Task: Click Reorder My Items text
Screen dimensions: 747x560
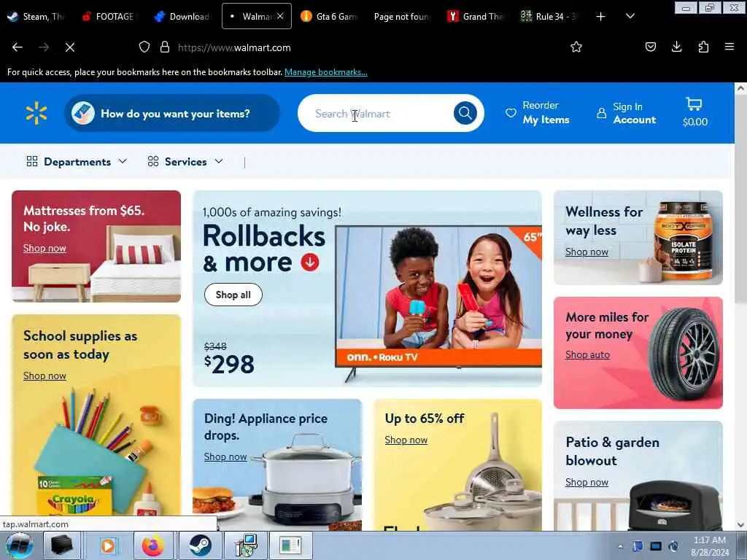Action: coord(546,113)
